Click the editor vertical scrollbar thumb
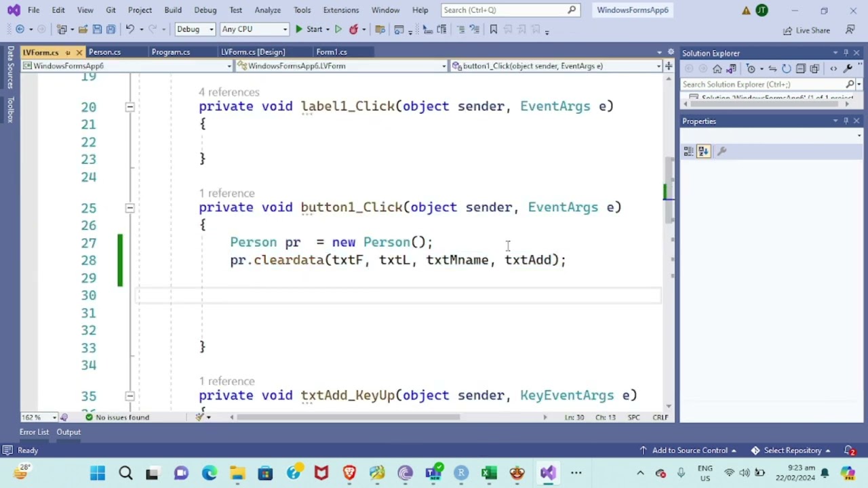The height and width of the screenshot is (488, 868). tap(668, 190)
